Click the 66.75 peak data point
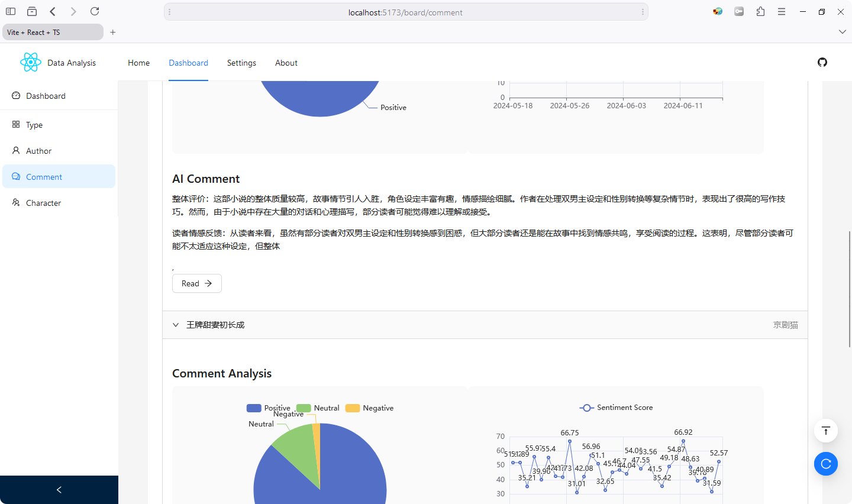852x504 pixels. [x=570, y=441]
